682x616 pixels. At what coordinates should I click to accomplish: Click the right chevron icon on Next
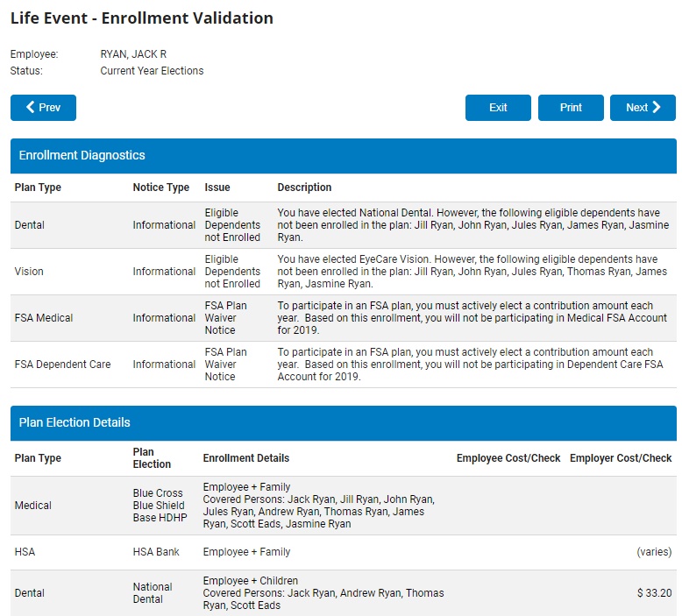(657, 108)
